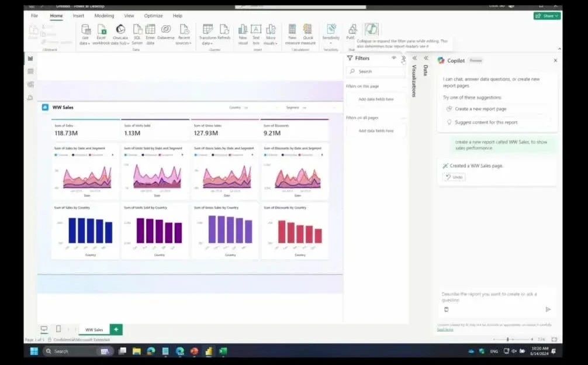
Task: Switch to Modeling tab
Action: tap(104, 16)
